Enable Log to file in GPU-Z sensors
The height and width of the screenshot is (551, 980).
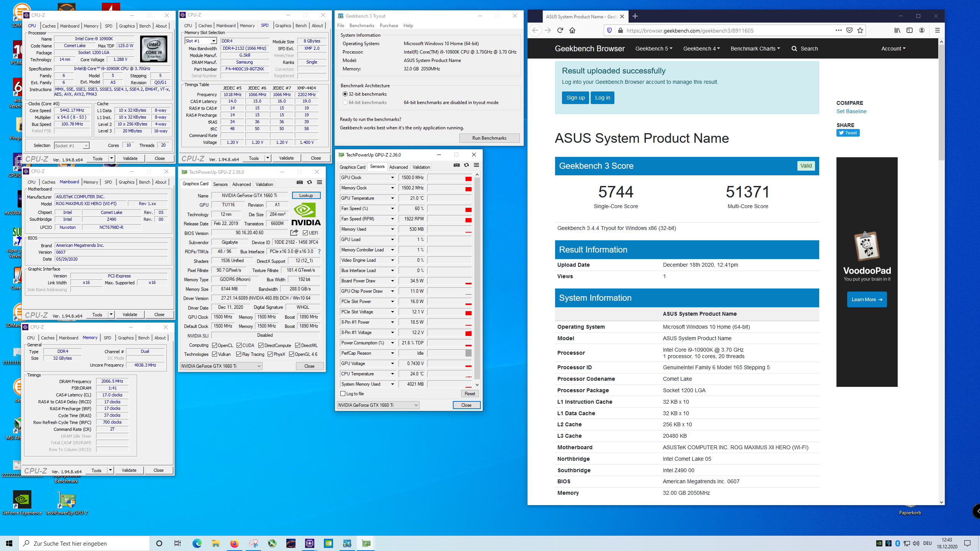[x=343, y=394]
